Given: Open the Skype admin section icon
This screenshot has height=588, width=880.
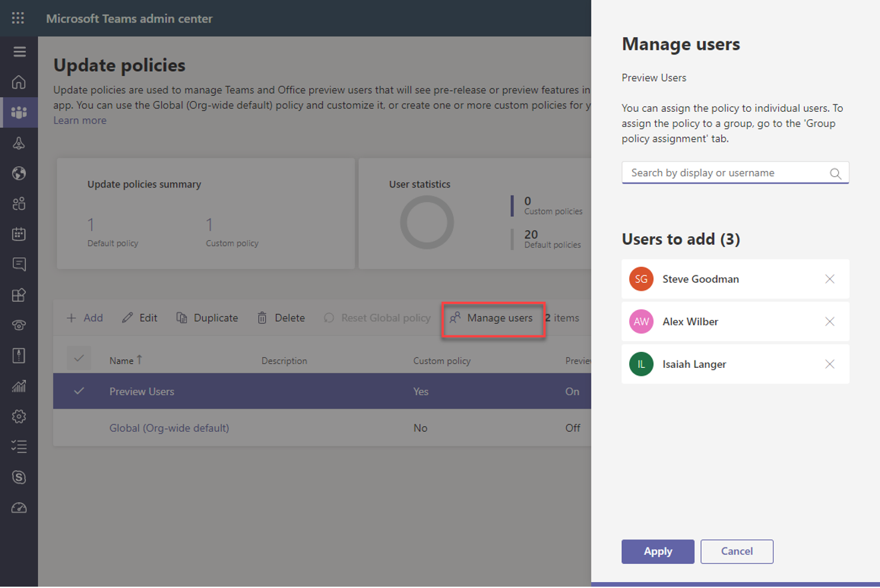Looking at the screenshot, I should (19, 478).
